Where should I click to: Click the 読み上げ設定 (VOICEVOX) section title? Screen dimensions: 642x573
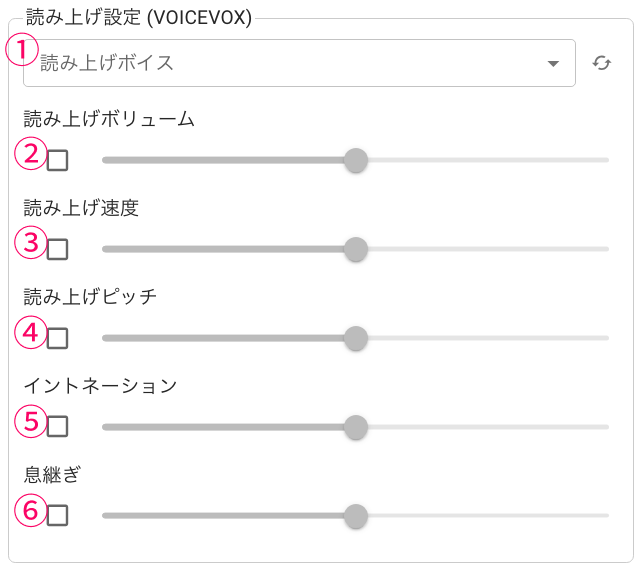(x=138, y=17)
